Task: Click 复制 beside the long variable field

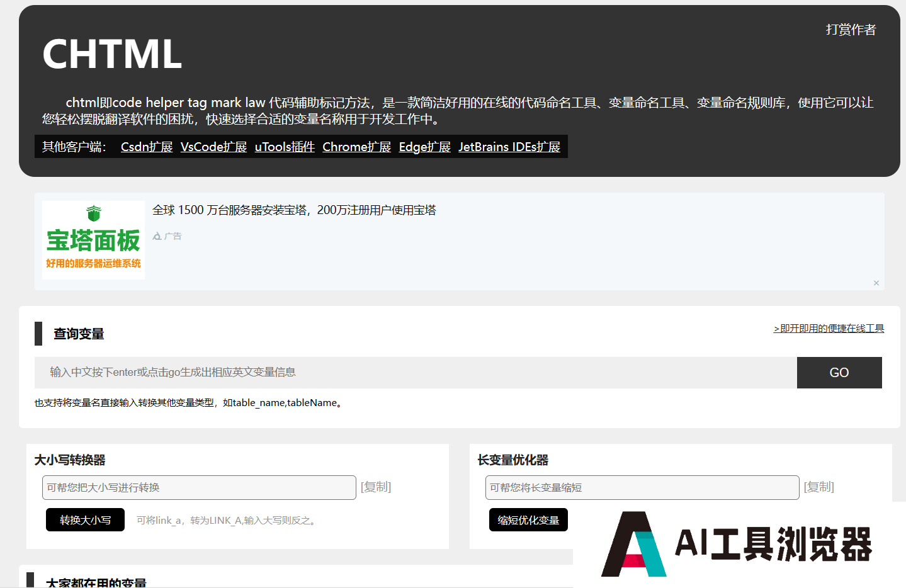Action: 819,487
